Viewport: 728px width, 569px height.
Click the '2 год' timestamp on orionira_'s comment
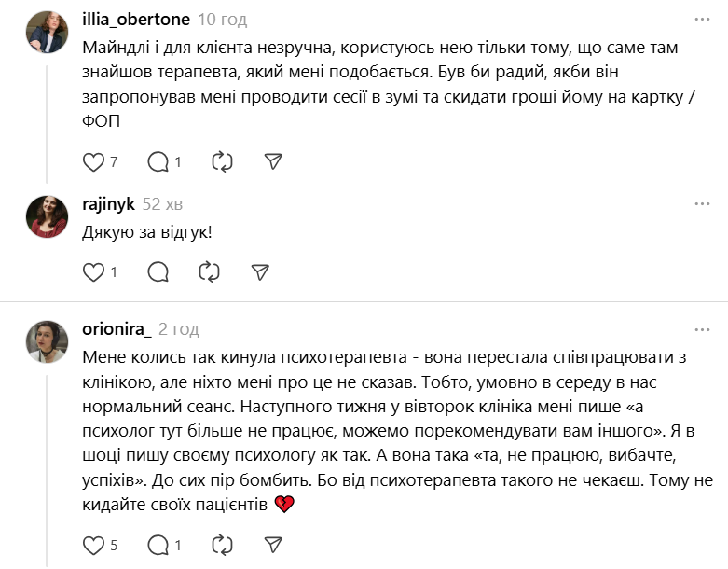pos(179,329)
